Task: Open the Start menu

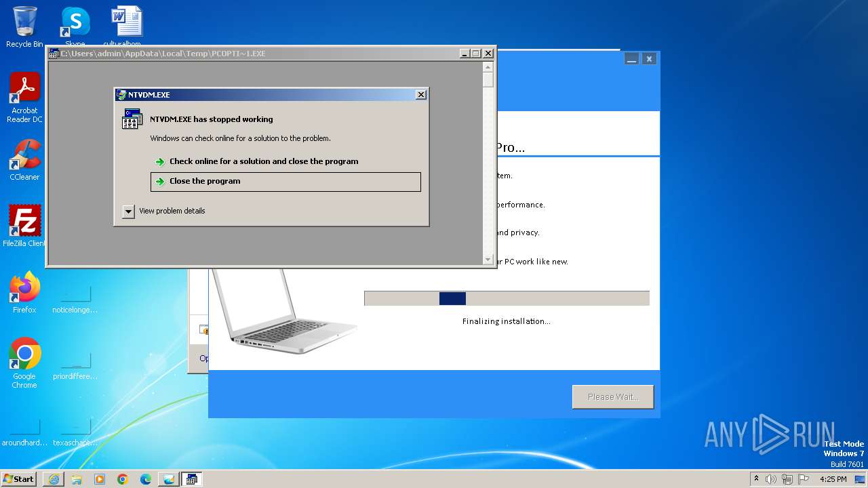Action: (x=19, y=479)
